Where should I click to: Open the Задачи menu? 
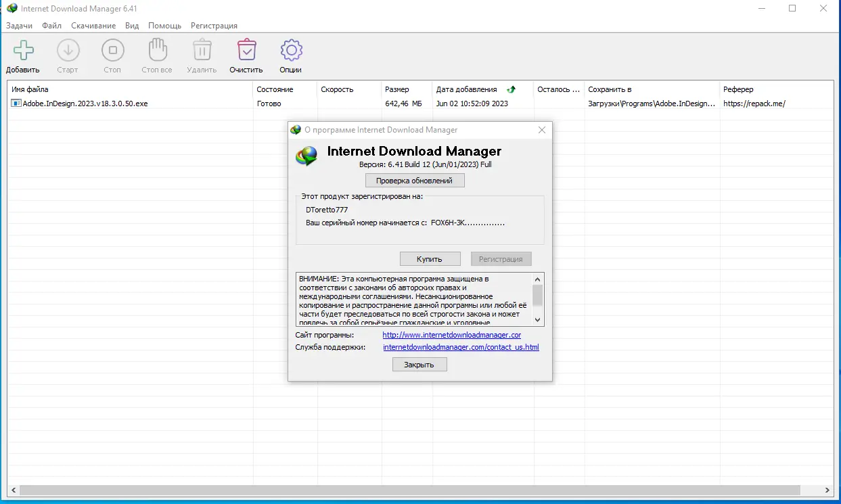(19, 26)
